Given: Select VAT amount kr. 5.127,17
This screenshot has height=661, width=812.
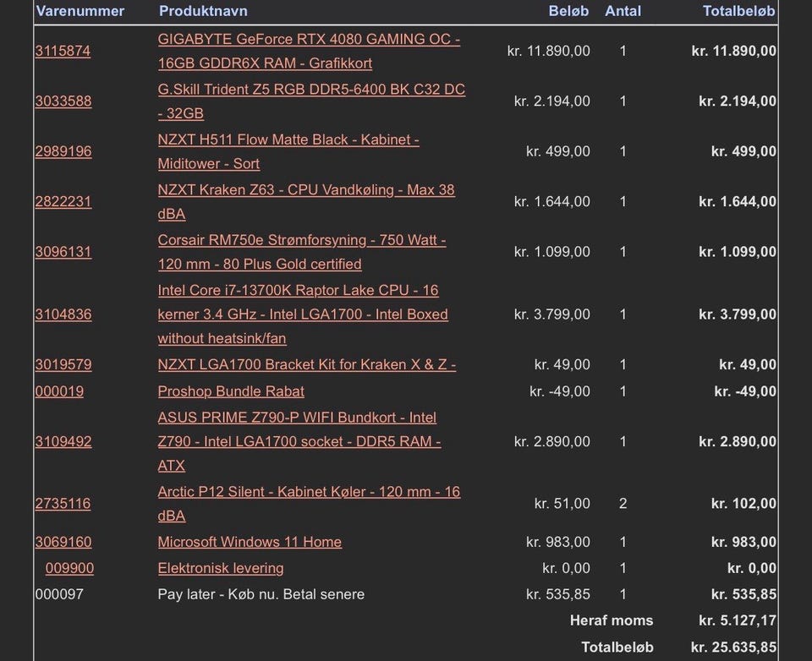Looking at the screenshot, I should point(738,620).
